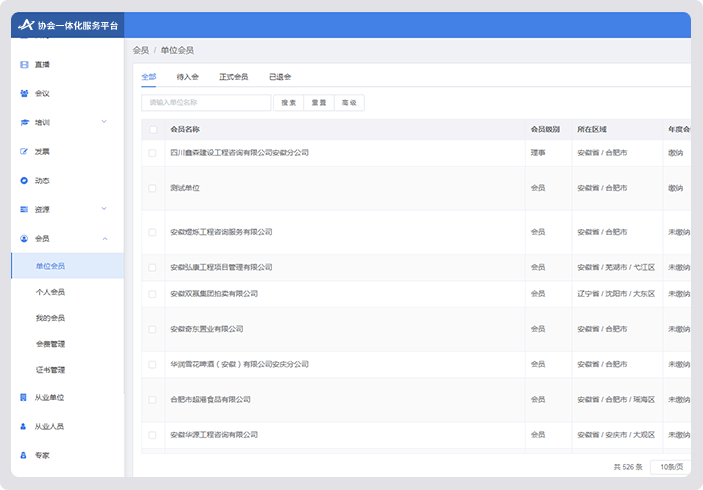Click the 动态 news icon in sidebar
Viewport: 703px width, 490px height.
(24, 180)
